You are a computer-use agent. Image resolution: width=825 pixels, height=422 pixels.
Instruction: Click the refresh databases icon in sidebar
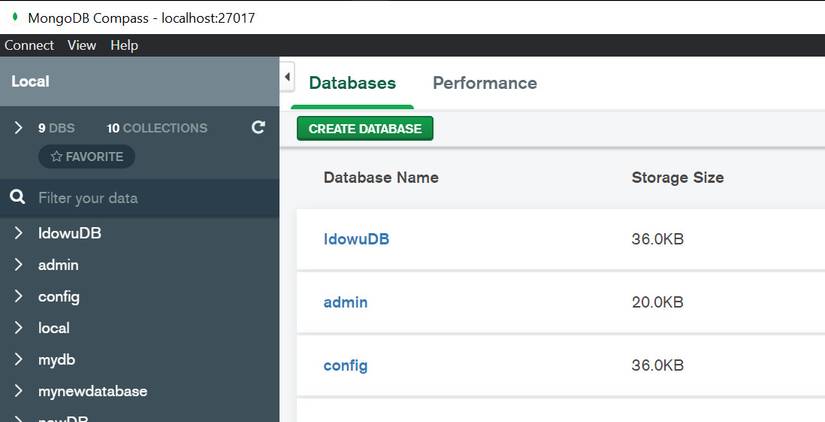click(x=258, y=127)
